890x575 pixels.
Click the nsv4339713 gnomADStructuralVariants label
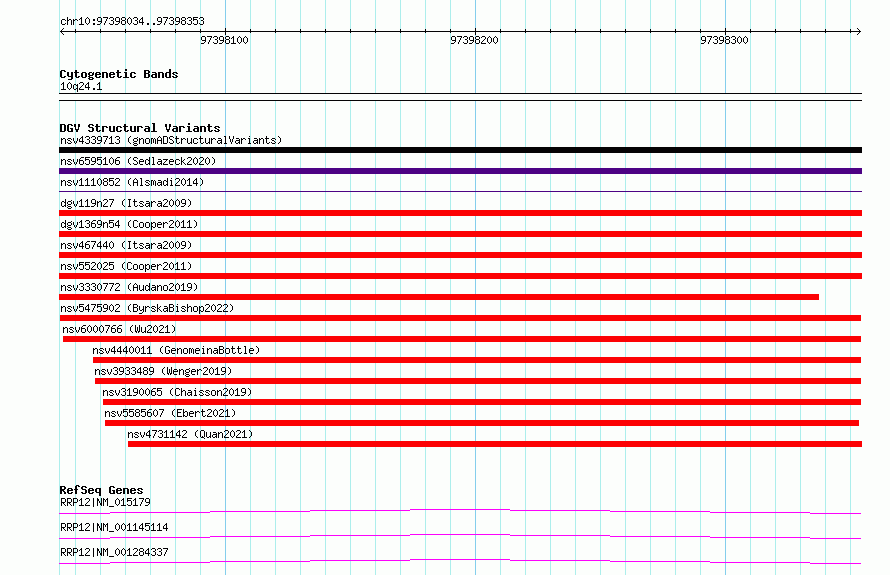(171, 140)
